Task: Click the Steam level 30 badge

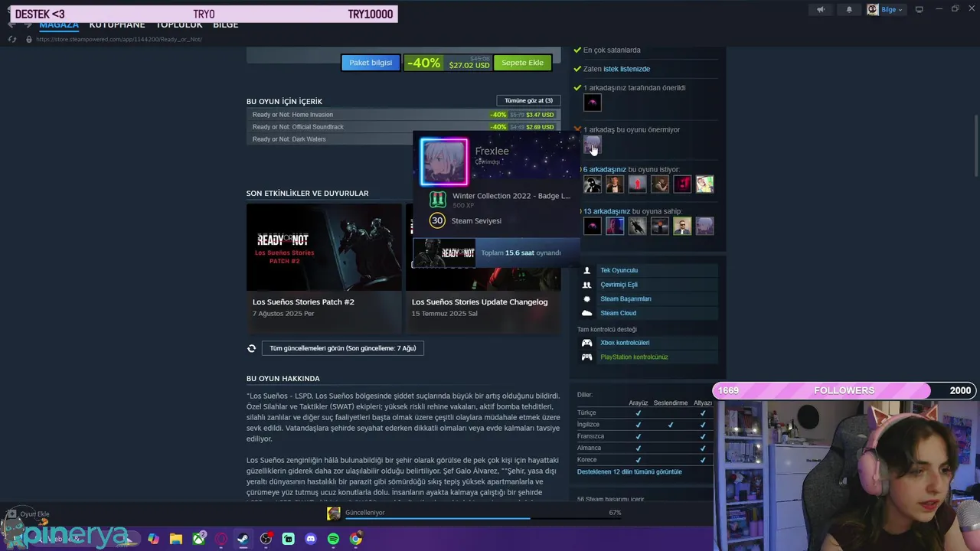Action: tap(437, 220)
